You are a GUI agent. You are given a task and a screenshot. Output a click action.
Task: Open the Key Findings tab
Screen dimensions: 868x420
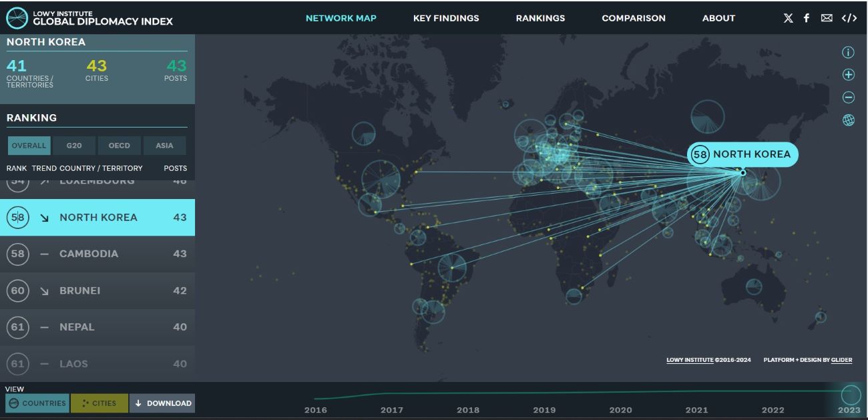pyautogui.click(x=446, y=18)
